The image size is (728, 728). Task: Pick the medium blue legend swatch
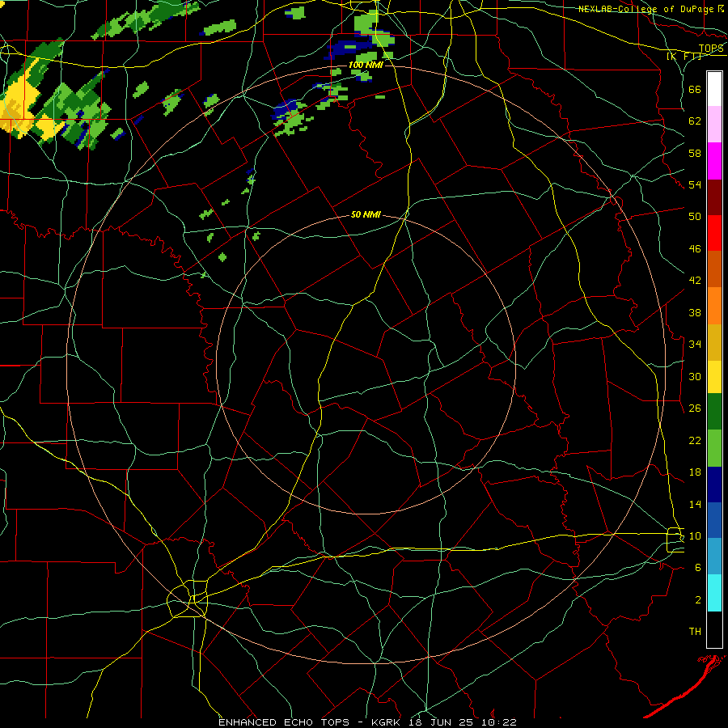(x=714, y=520)
